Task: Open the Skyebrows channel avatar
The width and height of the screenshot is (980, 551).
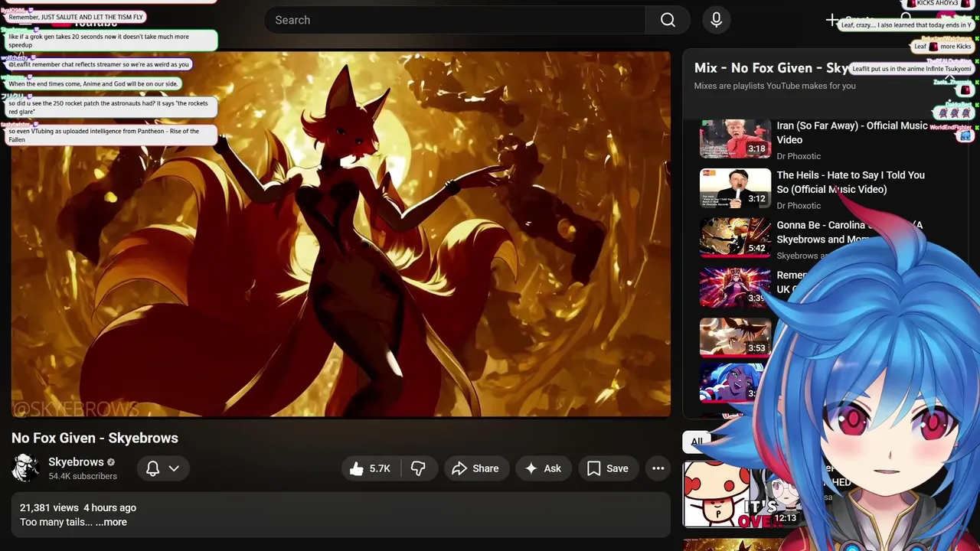Action: click(x=25, y=468)
